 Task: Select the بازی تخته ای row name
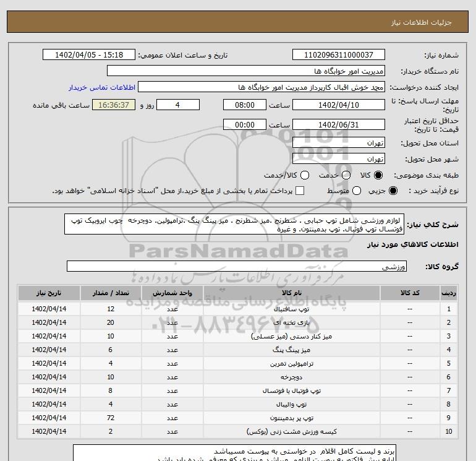(x=291, y=323)
